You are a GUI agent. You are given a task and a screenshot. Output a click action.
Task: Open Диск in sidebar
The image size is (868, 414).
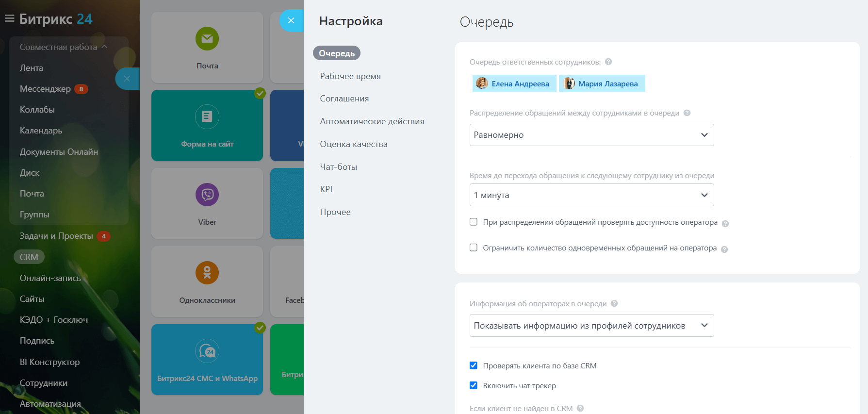30,173
